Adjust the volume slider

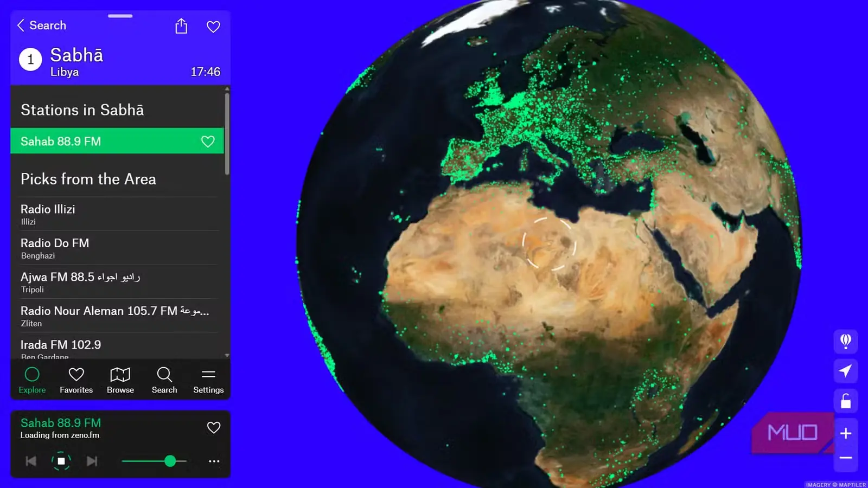[155, 461]
